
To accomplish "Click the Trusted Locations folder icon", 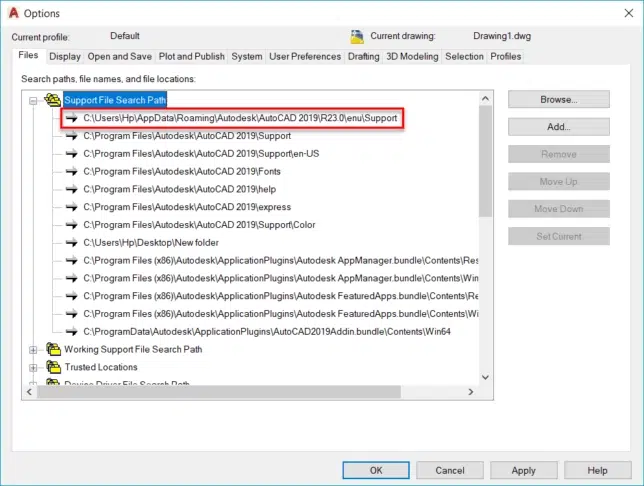I will (53, 367).
